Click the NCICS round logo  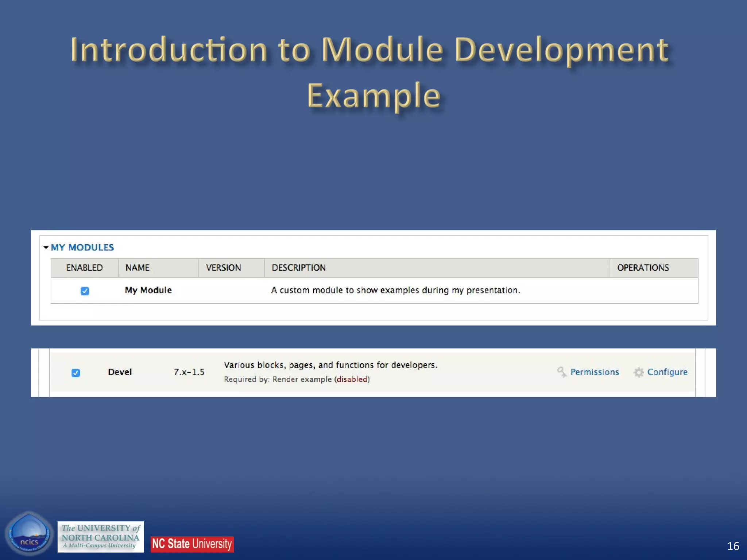(x=29, y=534)
